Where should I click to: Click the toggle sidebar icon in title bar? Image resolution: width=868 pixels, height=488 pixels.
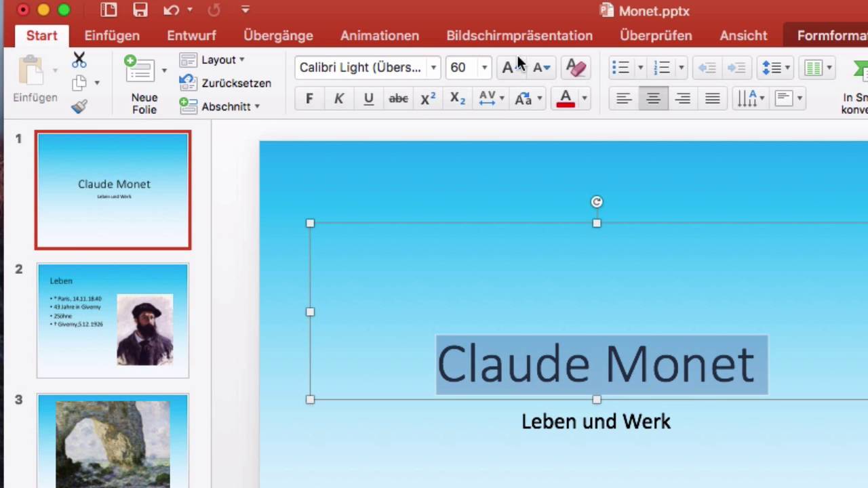point(108,10)
